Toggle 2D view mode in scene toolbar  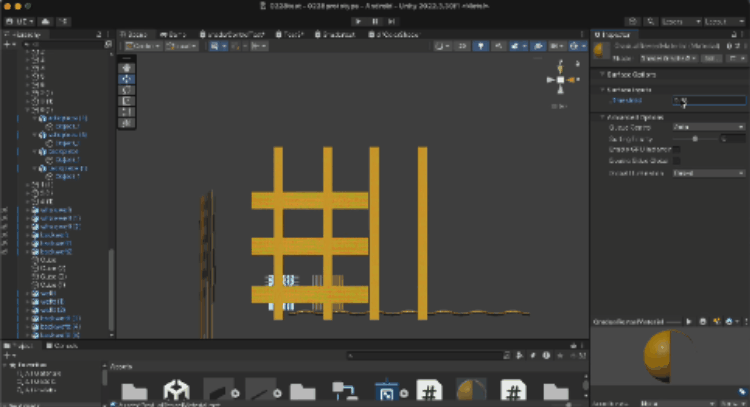tap(462, 46)
